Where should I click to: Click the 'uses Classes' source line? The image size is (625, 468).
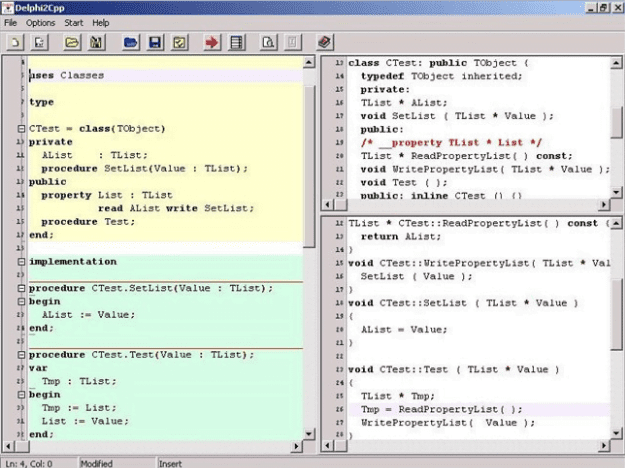pyautogui.click(x=67, y=75)
